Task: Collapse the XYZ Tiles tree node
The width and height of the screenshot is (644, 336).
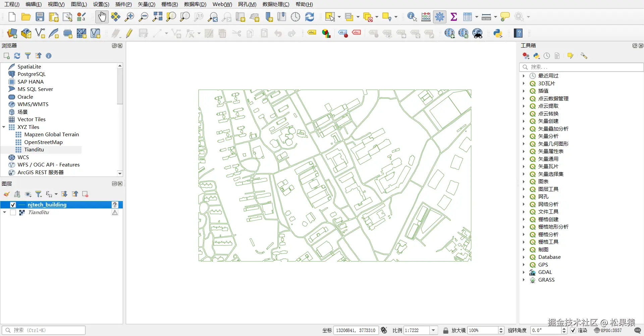Action: click(x=4, y=127)
